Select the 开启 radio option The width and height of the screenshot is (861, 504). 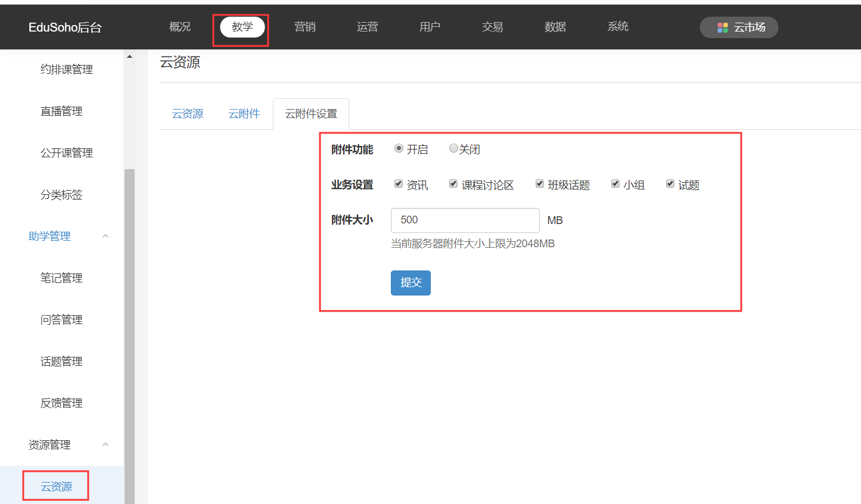coord(399,148)
